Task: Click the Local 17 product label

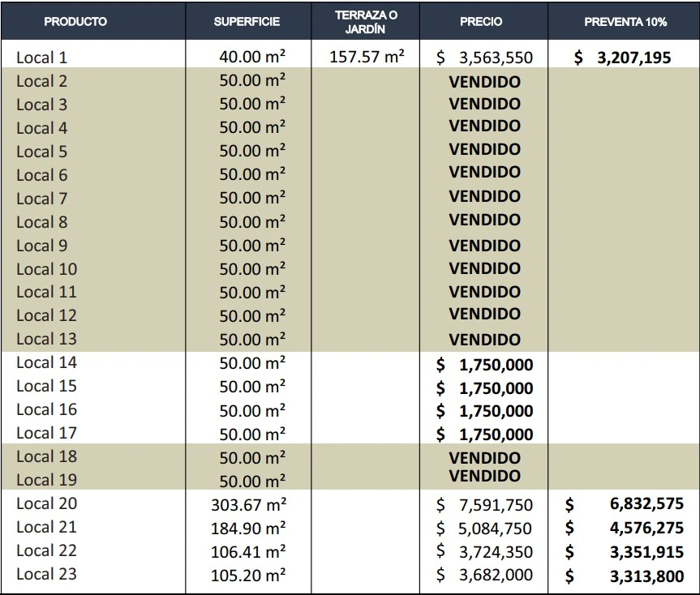Action: (46, 433)
